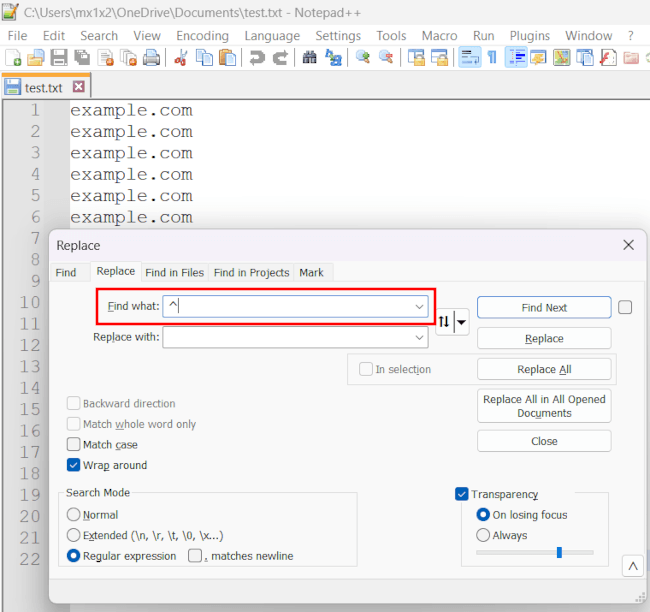Click the Close button in Replace dialog

(544, 441)
